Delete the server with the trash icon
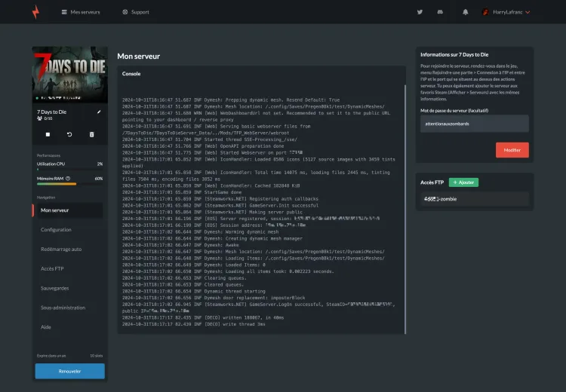The width and height of the screenshot is (566, 392). (x=91, y=134)
